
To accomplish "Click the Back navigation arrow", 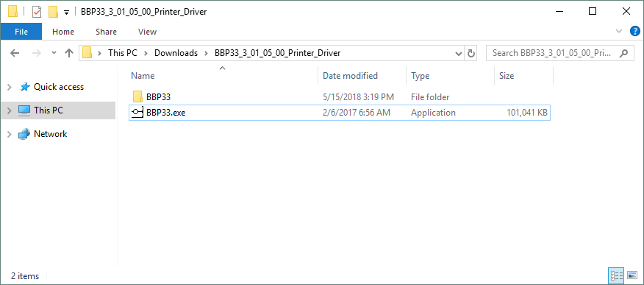I will coord(15,53).
